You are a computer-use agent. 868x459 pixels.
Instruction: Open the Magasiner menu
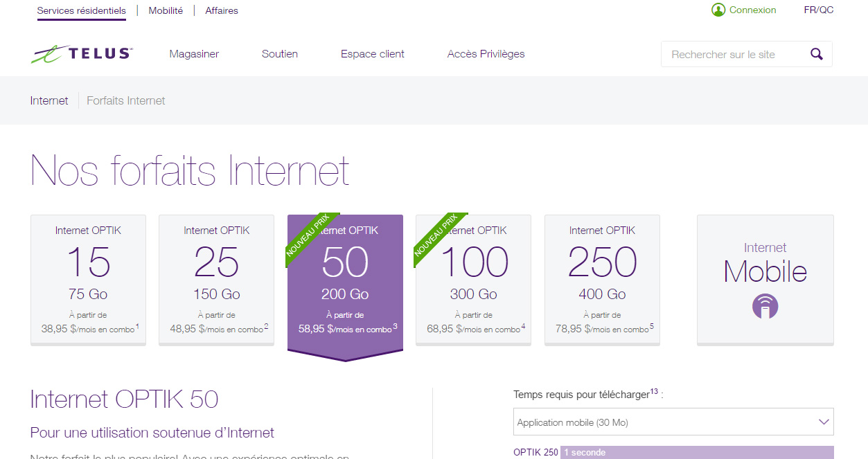click(x=194, y=54)
